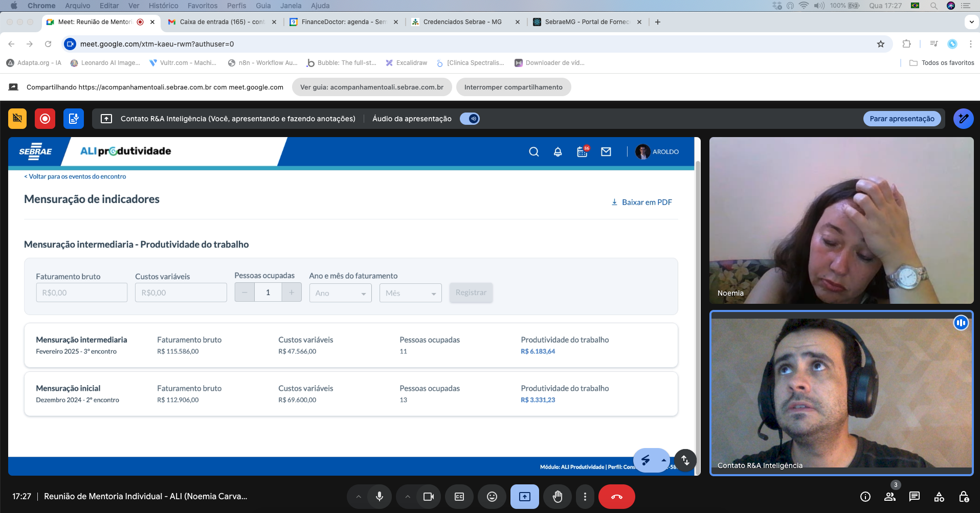Click the Custos variáveis input field

(x=181, y=293)
